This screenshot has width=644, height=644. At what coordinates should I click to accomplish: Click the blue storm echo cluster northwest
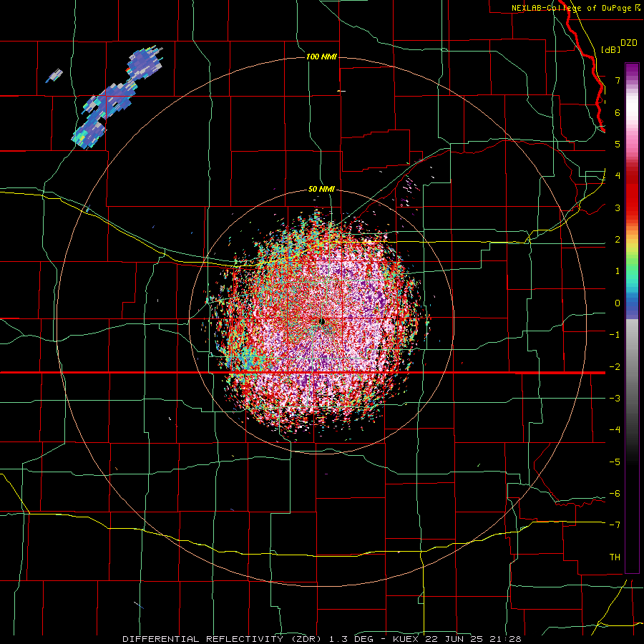click(x=117, y=97)
